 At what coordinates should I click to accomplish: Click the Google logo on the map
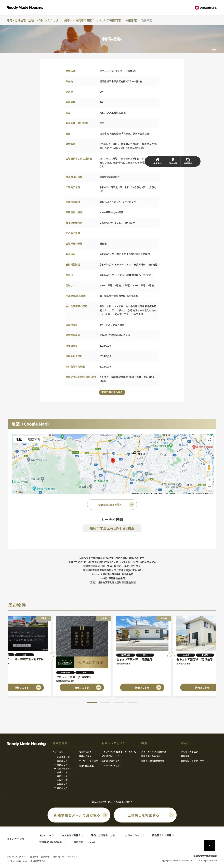point(18,492)
